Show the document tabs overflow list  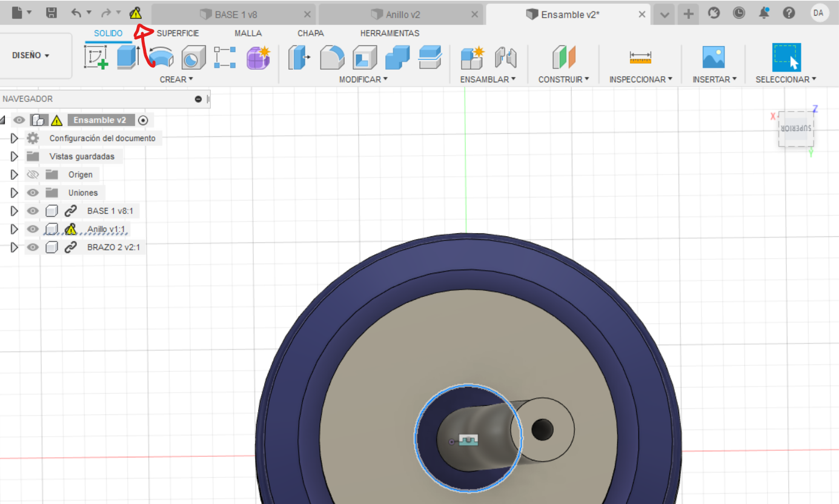665,15
